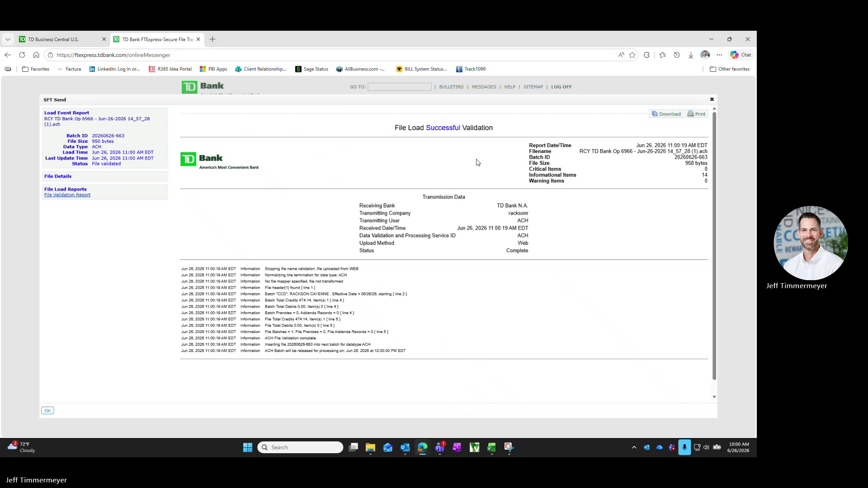Screen dimensions: 868x488
Task: Open Factura bookmark
Action: click(69, 69)
